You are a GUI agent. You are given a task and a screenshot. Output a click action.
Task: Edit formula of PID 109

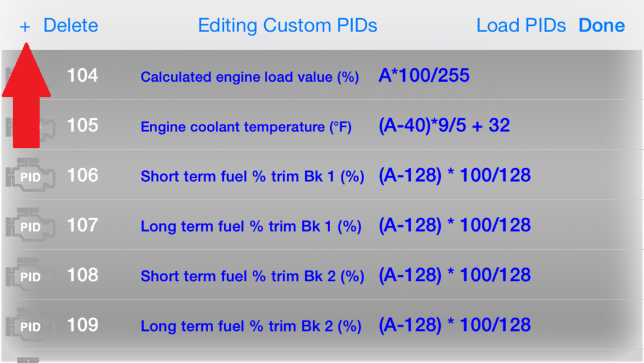(x=455, y=325)
